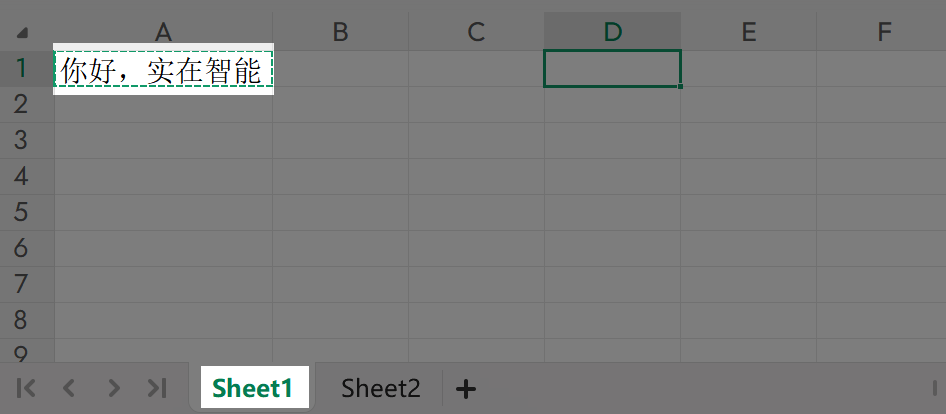Select row 5 header
This screenshot has height=414, width=946.
pos(21,213)
